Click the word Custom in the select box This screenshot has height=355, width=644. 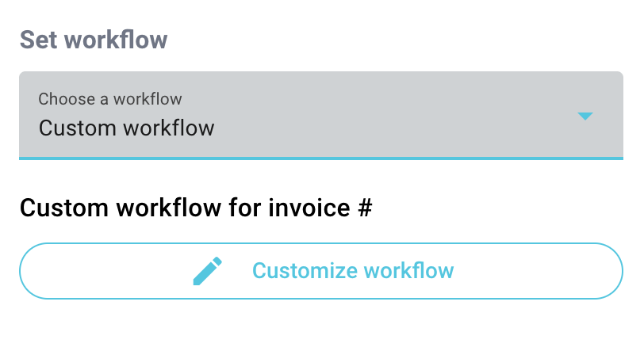78,128
